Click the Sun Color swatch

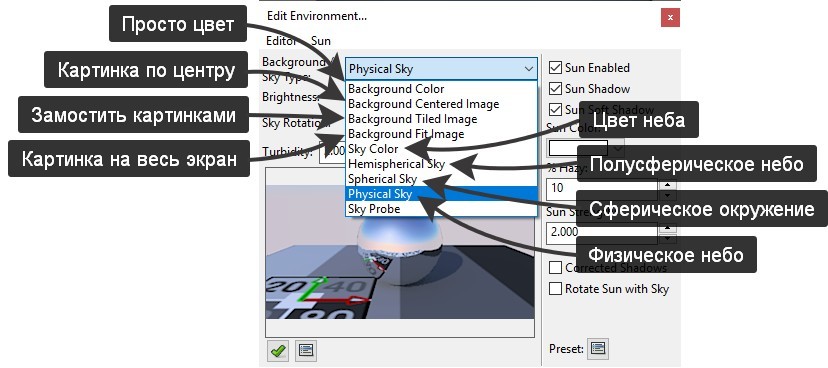[x=578, y=148]
